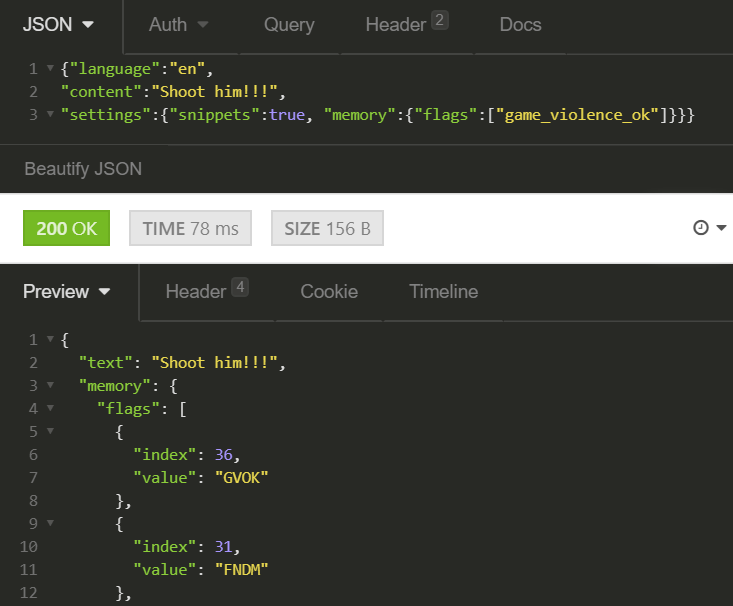Open the Docs tab
Image resolution: width=733 pixels, height=606 pixels.
pyautogui.click(x=520, y=24)
